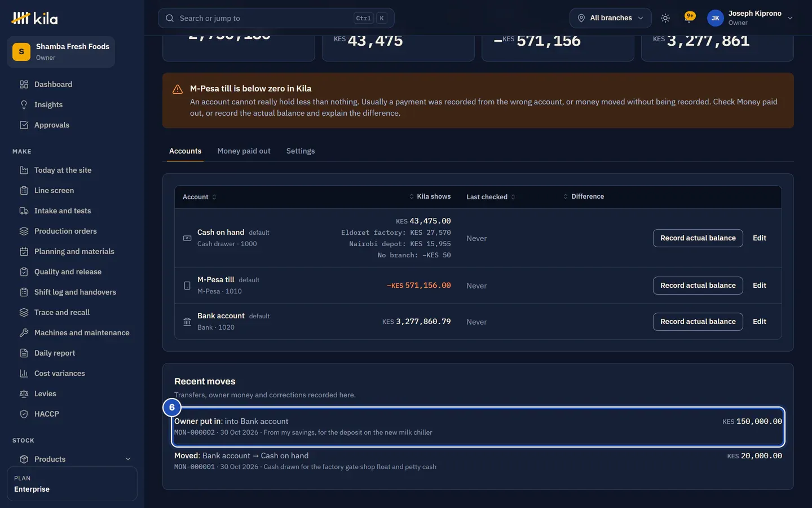This screenshot has width=812, height=508.
Task: Click the Search or jump to field
Action: (x=276, y=18)
